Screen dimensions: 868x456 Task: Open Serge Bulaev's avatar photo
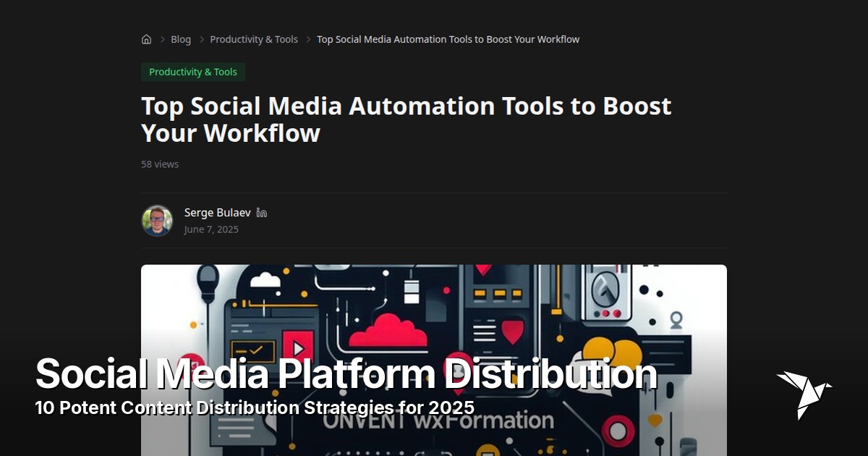coord(157,221)
